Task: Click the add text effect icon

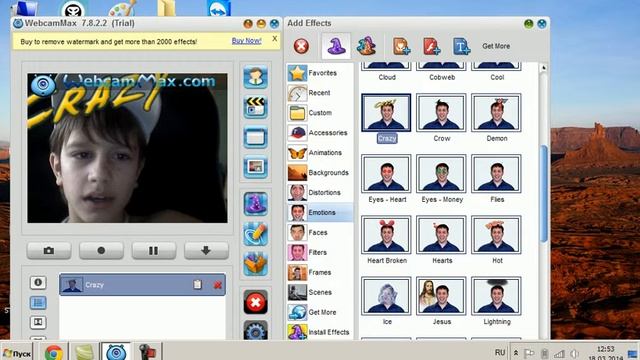Action: tap(461, 46)
